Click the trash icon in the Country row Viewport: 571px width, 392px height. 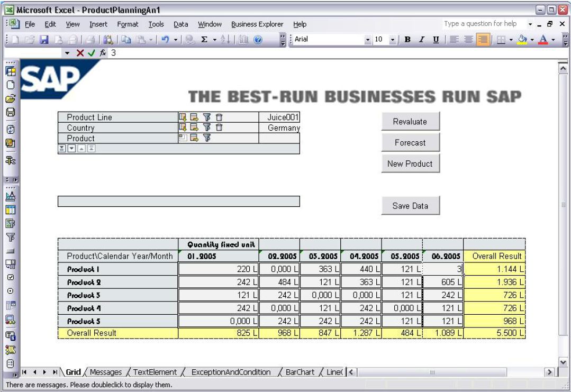pyautogui.click(x=219, y=127)
